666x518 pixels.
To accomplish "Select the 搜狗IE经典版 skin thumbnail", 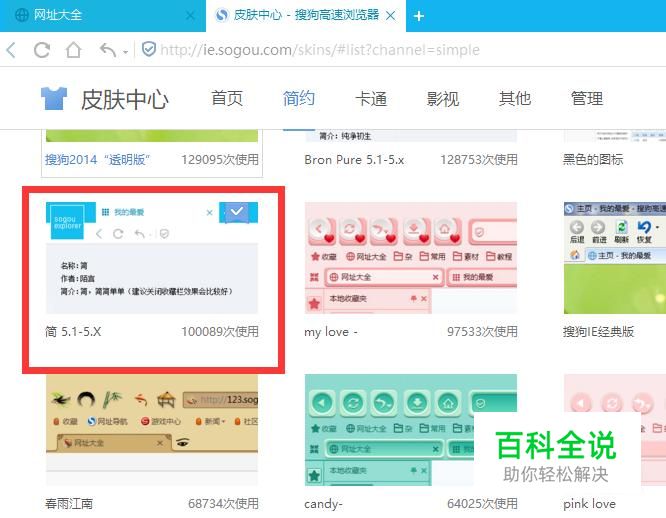I will pos(615,258).
